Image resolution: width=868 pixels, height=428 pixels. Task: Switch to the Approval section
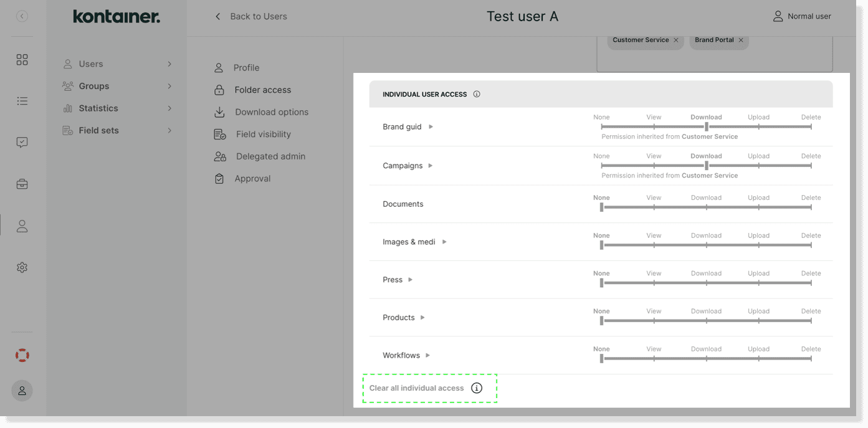pos(252,178)
